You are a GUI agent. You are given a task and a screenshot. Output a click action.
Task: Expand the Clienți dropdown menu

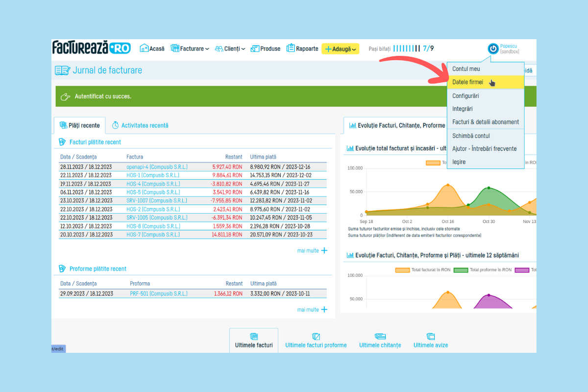tap(230, 49)
